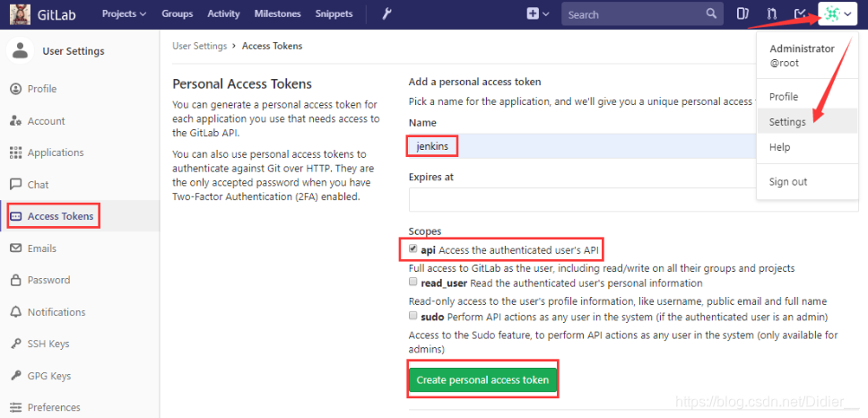This screenshot has width=868, height=418.
Task: Click the SSH Keys key icon
Action: pyautogui.click(x=16, y=344)
